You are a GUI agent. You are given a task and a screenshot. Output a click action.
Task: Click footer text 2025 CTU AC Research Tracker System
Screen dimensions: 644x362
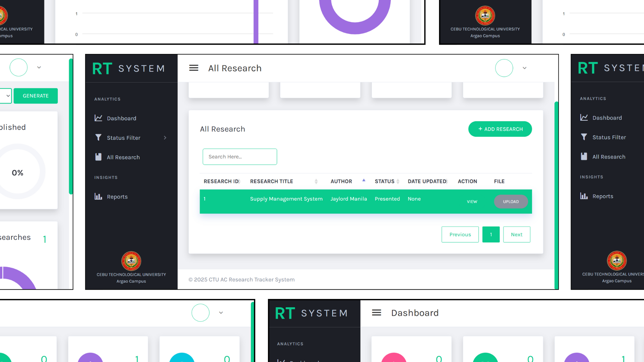point(241,280)
